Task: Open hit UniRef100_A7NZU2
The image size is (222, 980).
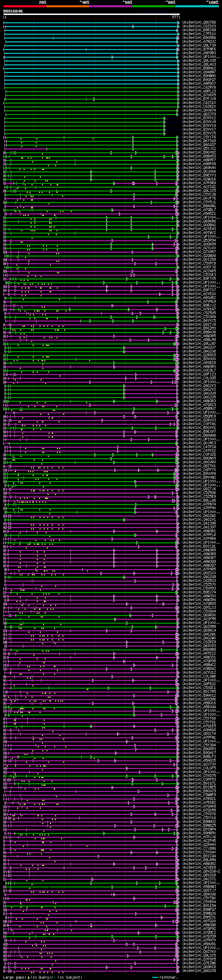Action: (x=199, y=41)
